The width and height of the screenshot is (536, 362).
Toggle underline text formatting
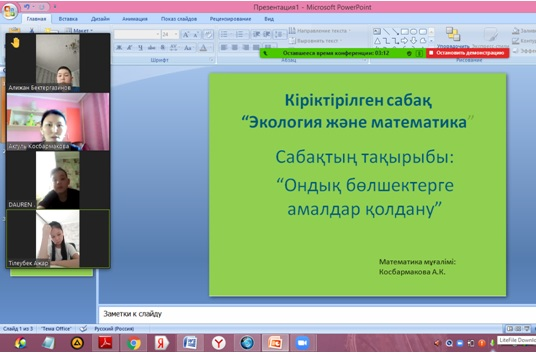tap(140, 48)
